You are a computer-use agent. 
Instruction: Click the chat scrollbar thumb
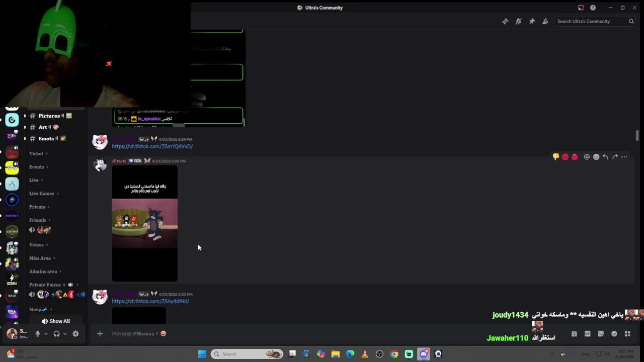coord(637,135)
